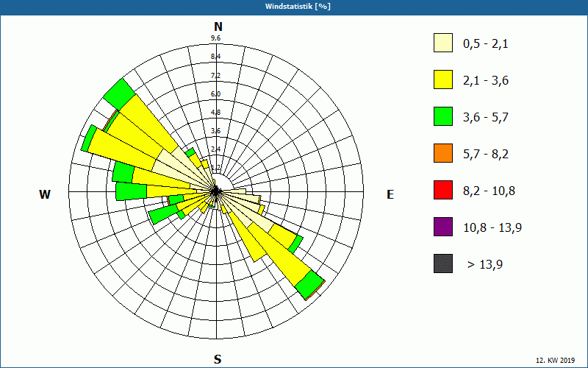The width and height of the screenshot is (588, 368).
Task: Click the legend label '3,6 - 5,7'
Action: [x=486, y=118]
